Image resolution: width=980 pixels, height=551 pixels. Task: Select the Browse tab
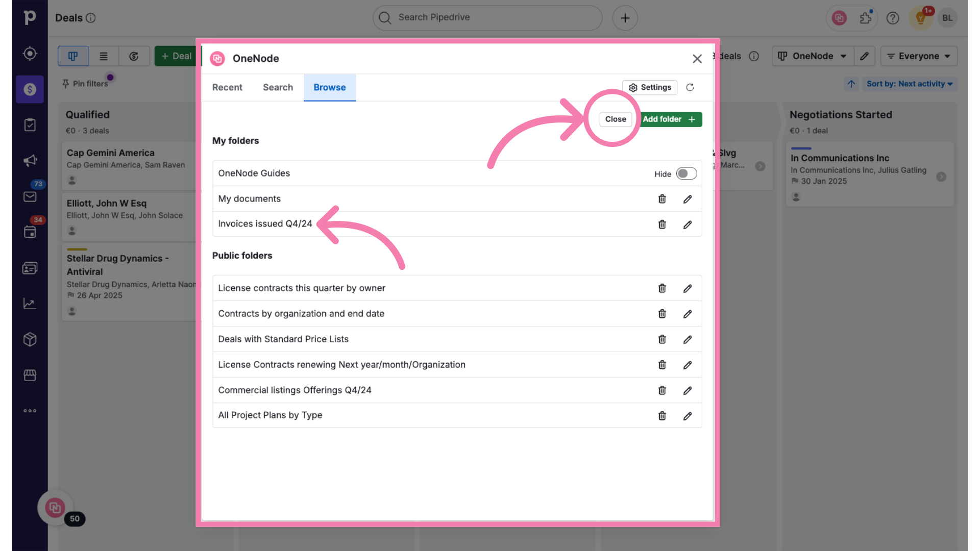[x=330, y=87]
